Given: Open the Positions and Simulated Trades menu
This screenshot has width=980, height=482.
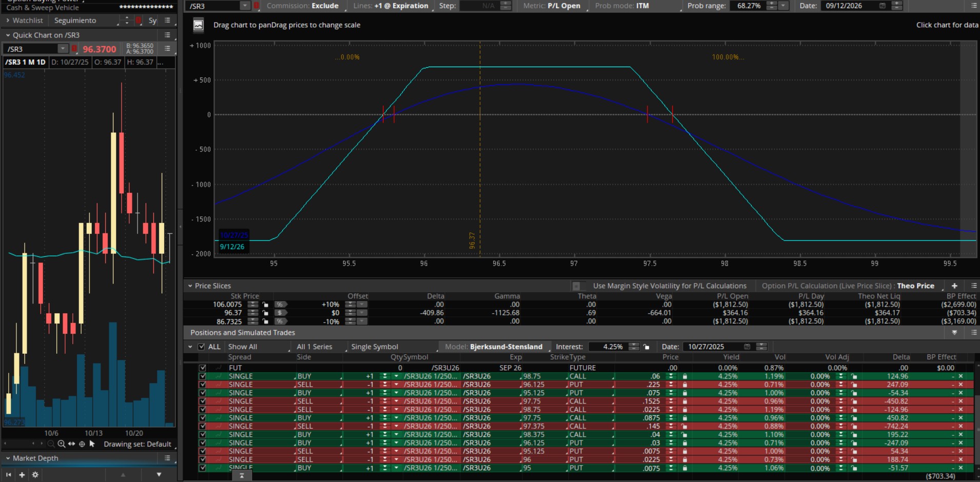Looking at the screenshot, I should (973, 333).
